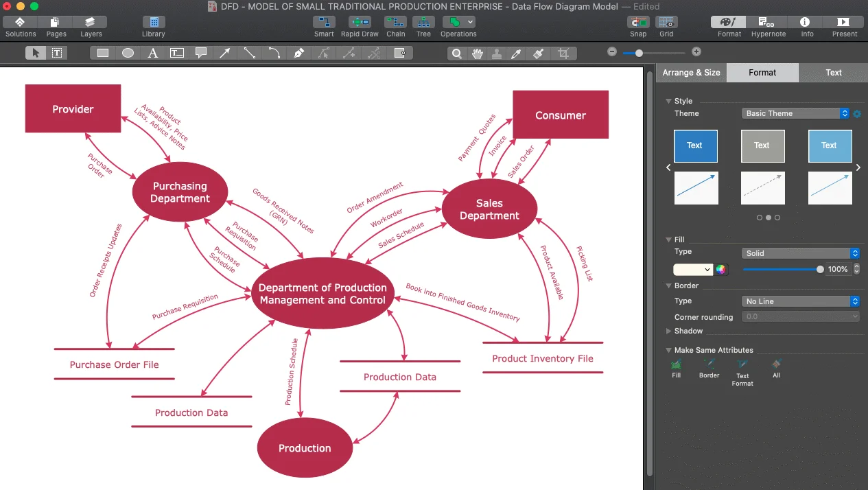The width and height of the screenshot is (868, 490).
Task: Select the Crop tool
Action: [563, 53]
